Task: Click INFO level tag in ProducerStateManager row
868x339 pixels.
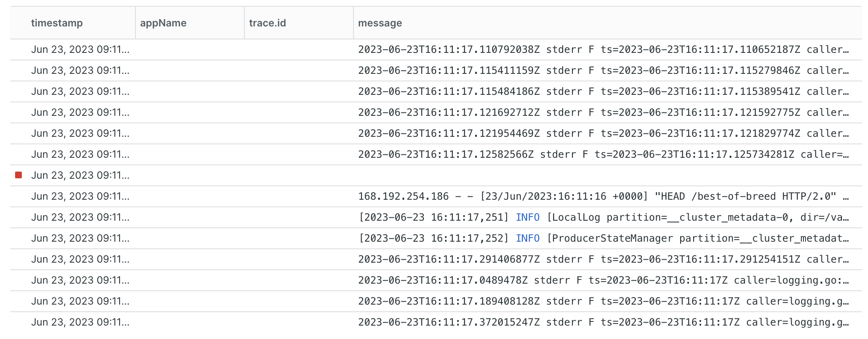Action: 528,238
